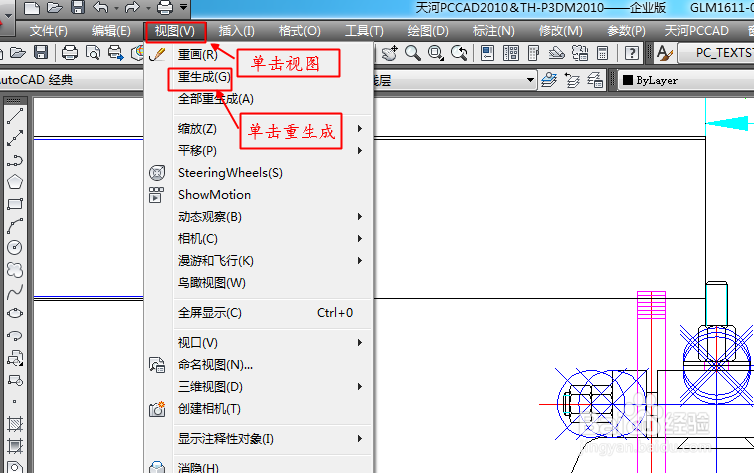Image resolution: width=754 pixels, height=473 pixels.
Task: Open the quick access toolbar customize dropdown
Action: [x=184, y=8]
